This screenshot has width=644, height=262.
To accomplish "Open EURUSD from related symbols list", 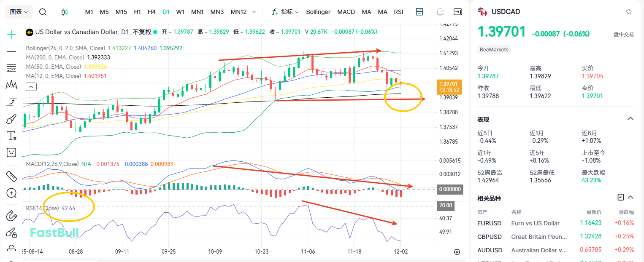I will click(x=490, y=223).
